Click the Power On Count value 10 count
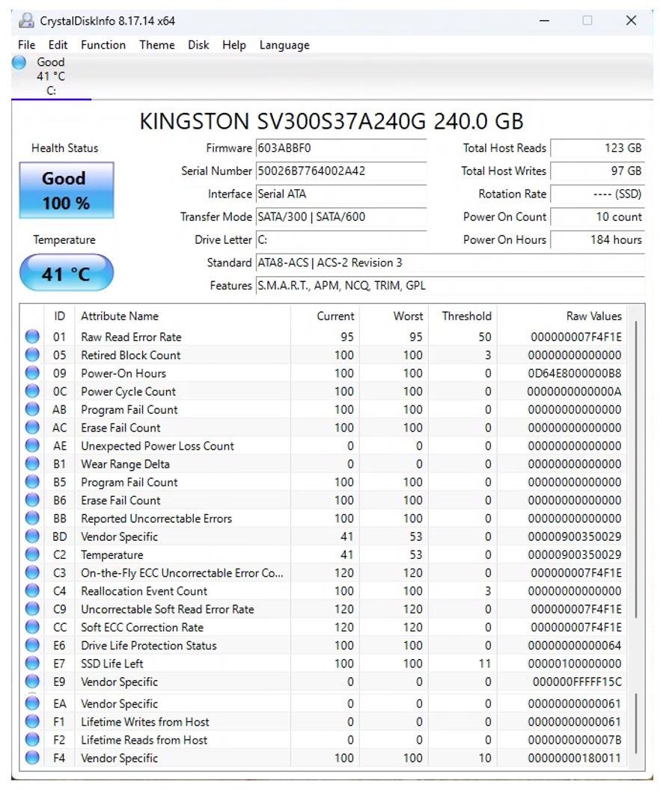Viewport: 672px width, 799px height. click(x=598, y=217)
